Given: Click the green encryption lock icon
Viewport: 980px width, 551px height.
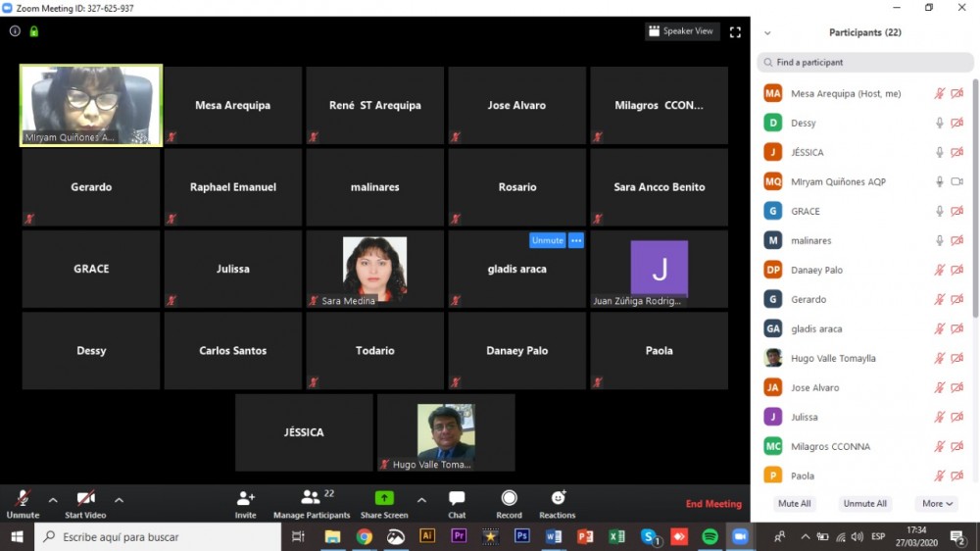Looking at the screenshot, I should tap(33, 31).
